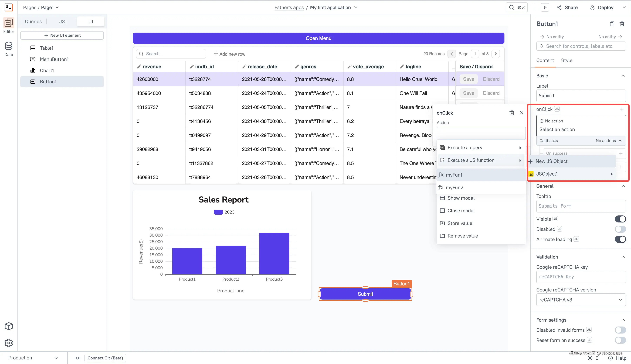631x364 pixels.
Task: Turn on Reset form on success
Action: 620,340
